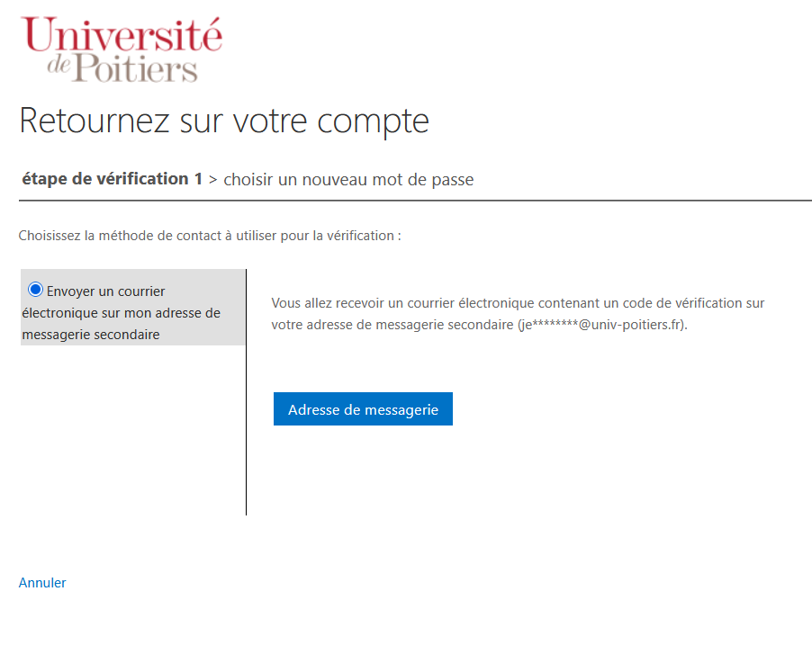The image size is (812, 645).
Task: Cancel via the Annuler link
Action: pyautogui.click(x=42, y=583)
